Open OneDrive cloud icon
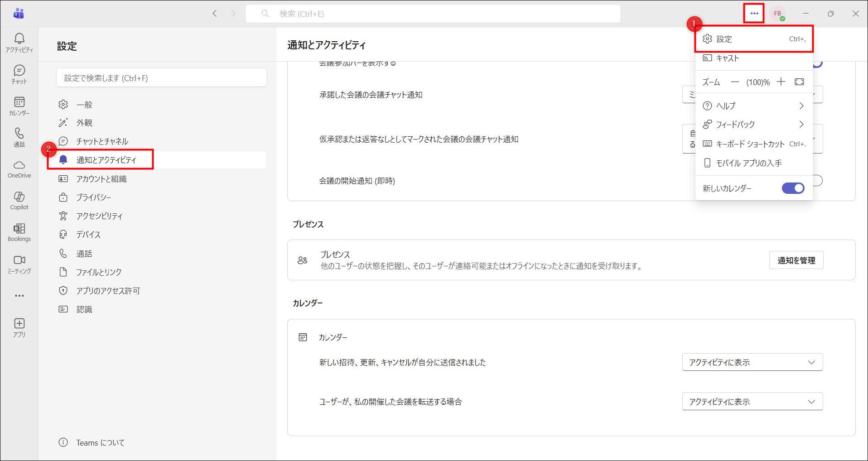The image size is (868, 461). 19,169
